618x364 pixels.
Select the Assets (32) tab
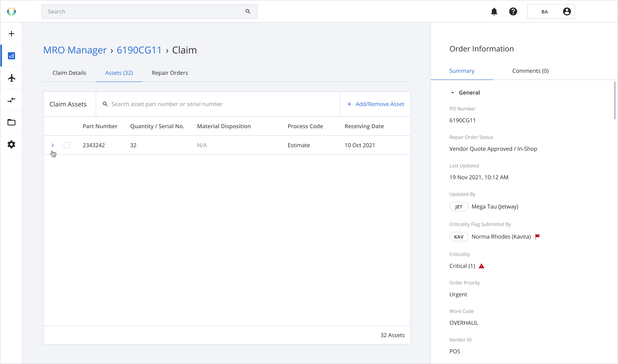click(119, 73)
